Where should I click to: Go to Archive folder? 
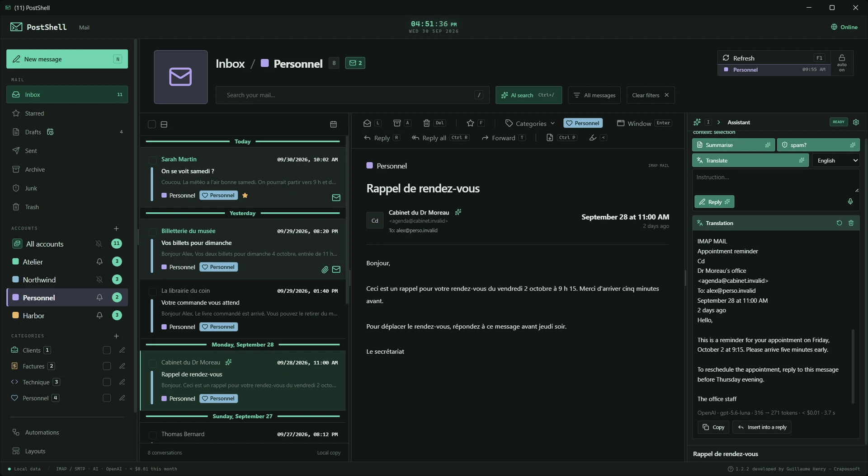(x=67, y=169)
